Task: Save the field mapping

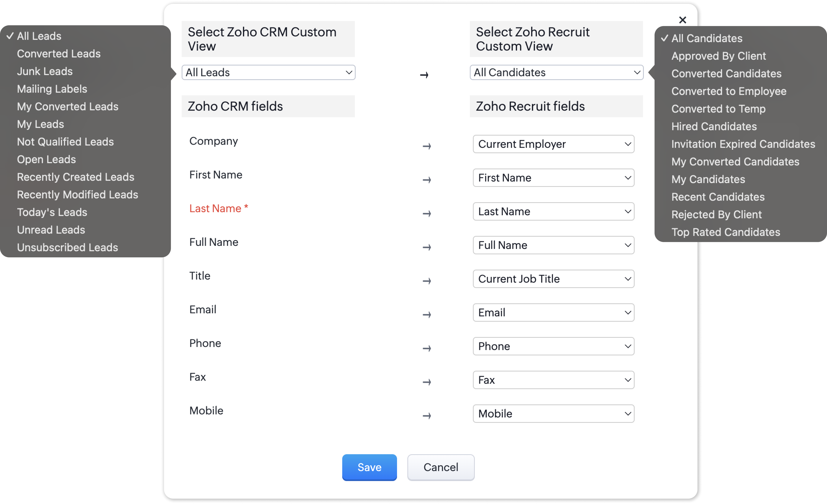Action: pos(369,467)
